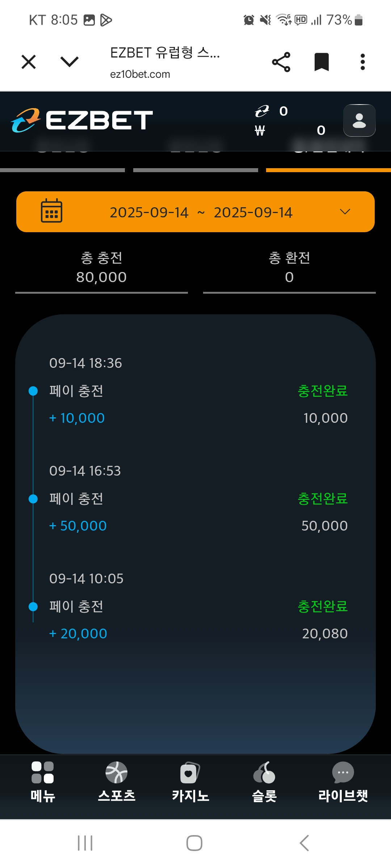Image resolution: width=391 pixels, height=868 pixels.
Task: Tap the bookmark icon
Action: [321, 62]
